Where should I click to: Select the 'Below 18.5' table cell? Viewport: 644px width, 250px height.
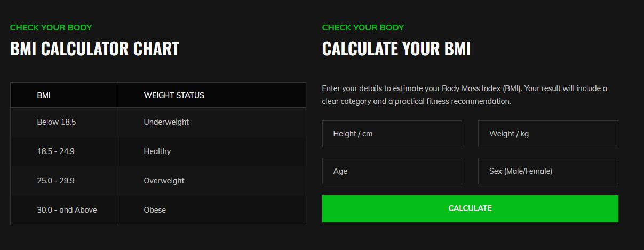(57, 122)
